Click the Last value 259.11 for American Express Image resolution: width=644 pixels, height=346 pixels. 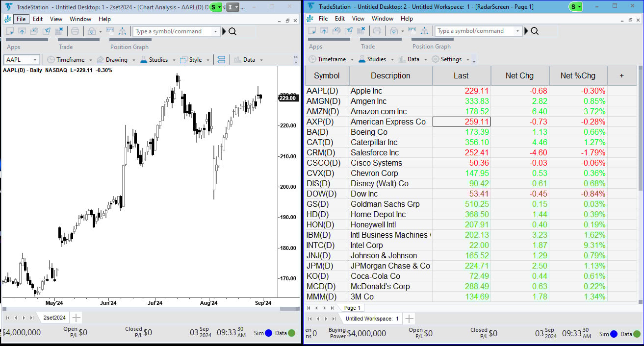tap(461, 122)
